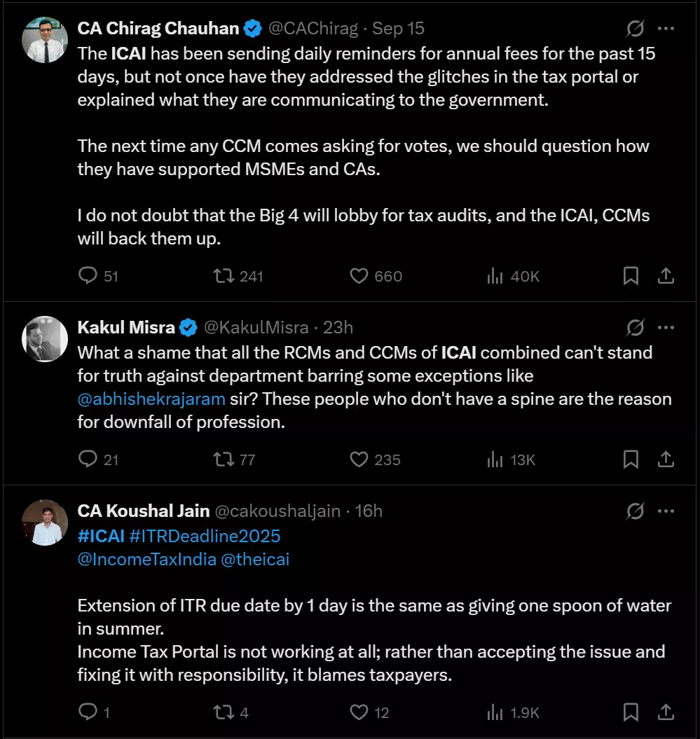Screen dimensions: 700x739
Task: Retweet CA Chirag Chauhan's post
Action: [x=223, y=276]
